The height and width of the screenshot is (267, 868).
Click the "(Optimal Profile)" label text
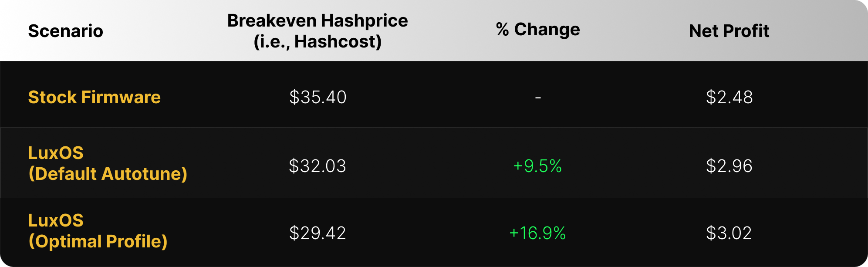(98, 241)
